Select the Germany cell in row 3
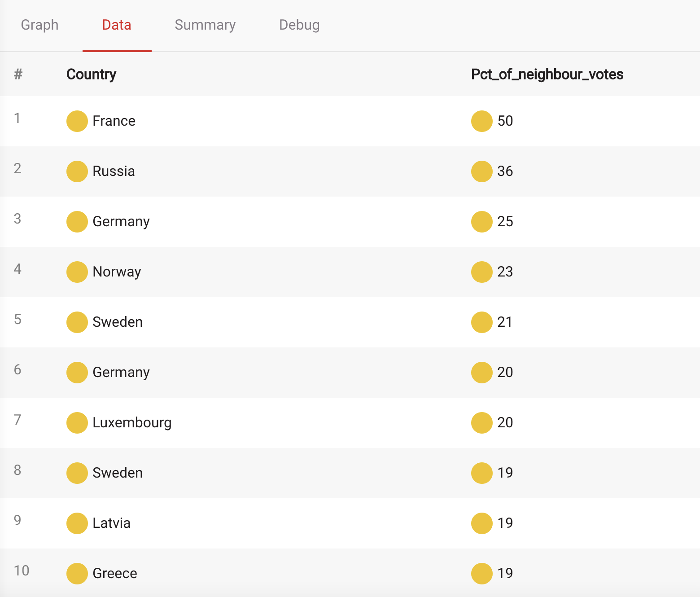 point(121,222)
